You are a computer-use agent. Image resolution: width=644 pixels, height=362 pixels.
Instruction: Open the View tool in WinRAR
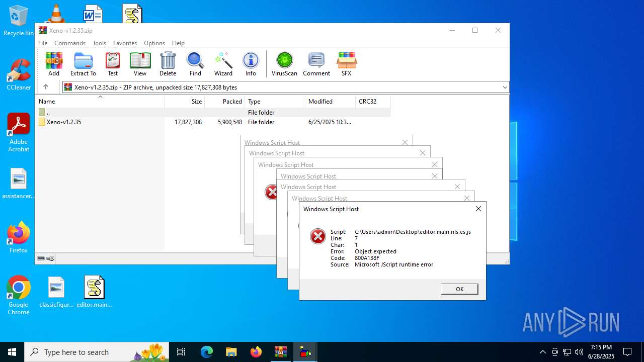tap(140, 64)
